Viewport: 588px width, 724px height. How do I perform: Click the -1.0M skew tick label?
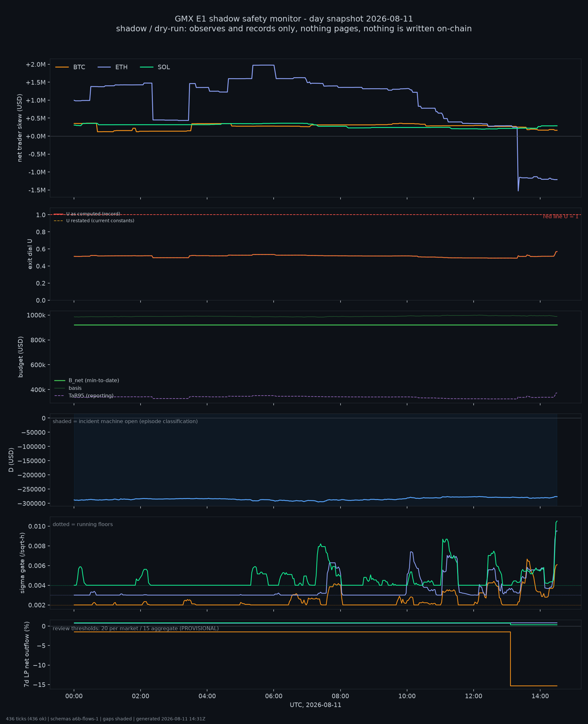tap(37, 172)
